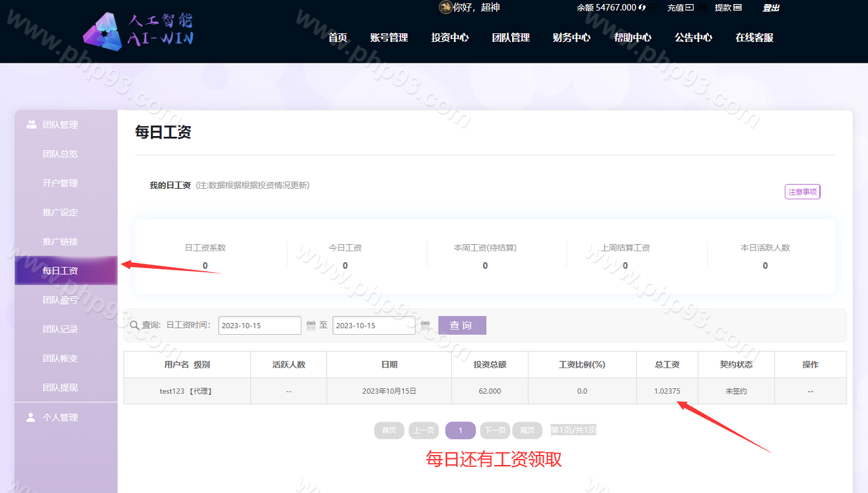Viewport: 868px width, 493px height.
Task: Open the 财务中心 top navigation menu
Action: point(572,38)
